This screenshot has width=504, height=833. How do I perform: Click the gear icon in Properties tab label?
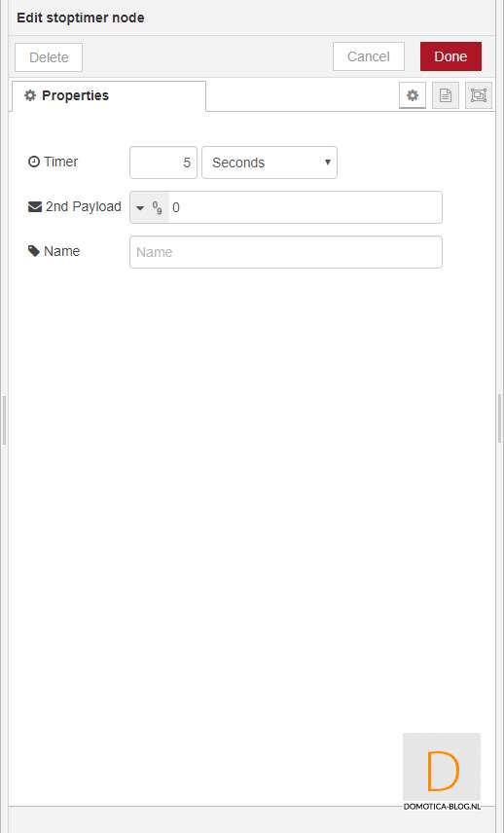coord(30,95)
